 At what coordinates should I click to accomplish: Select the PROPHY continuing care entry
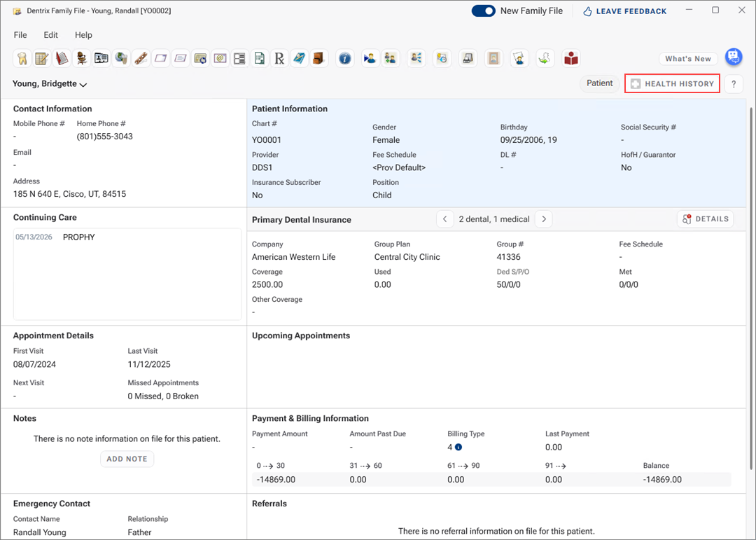78,237
